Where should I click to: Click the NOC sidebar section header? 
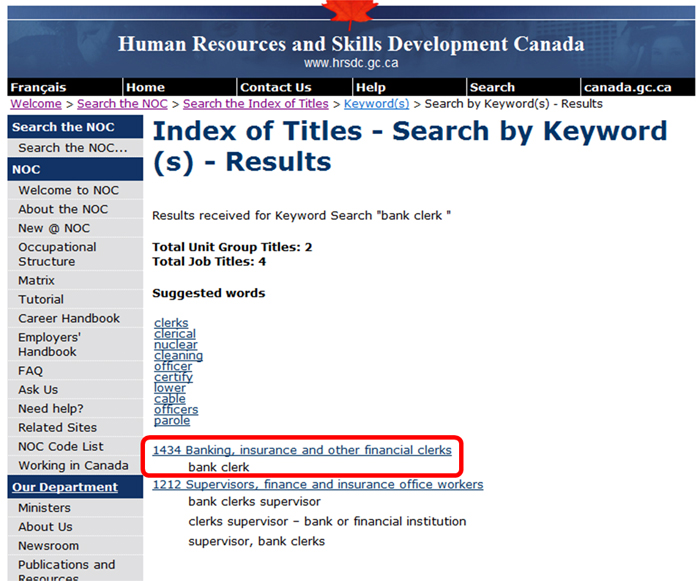[x=75, y=170]
